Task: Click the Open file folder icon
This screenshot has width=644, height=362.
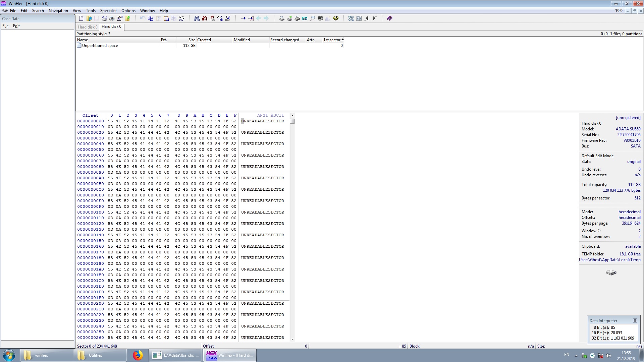Action: click(89, 18)
